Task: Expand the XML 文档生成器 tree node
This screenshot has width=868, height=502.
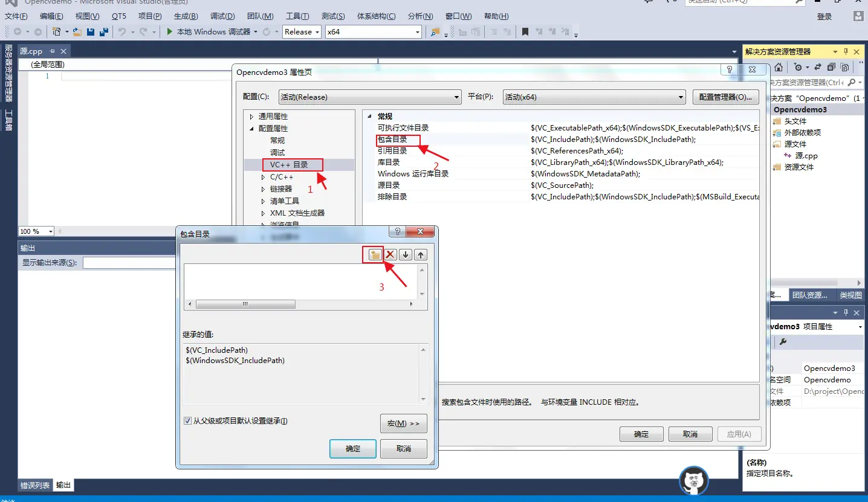Action: [x=263, y=213]
